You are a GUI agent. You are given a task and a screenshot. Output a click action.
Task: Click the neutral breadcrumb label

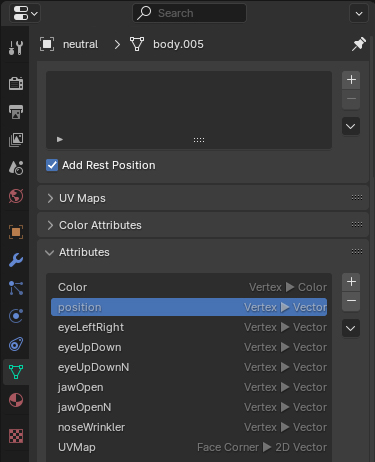click(81, 44)
